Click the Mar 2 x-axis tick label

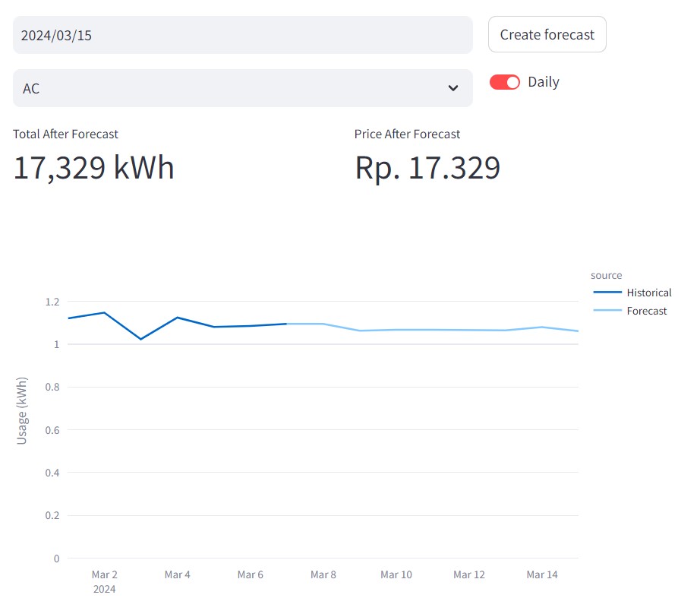tap(104, 574)
